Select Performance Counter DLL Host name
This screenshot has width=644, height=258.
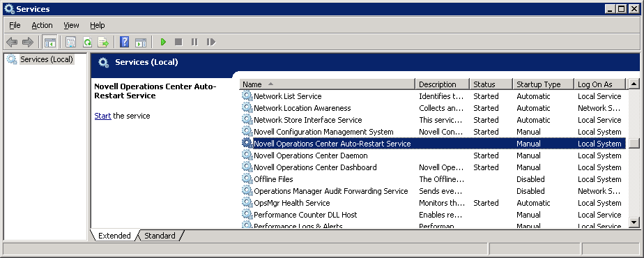[305, 215]
